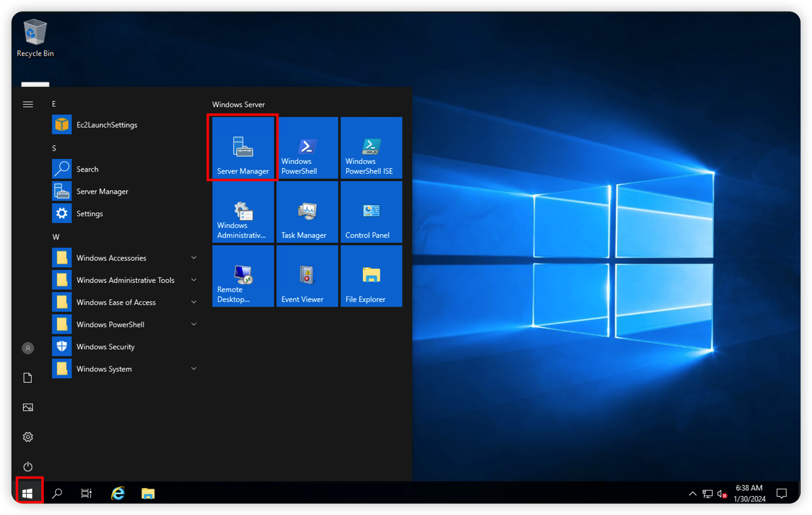Launch the Event Viewer tile
This screenshot has height=515, width=812.
coord(307,276)
